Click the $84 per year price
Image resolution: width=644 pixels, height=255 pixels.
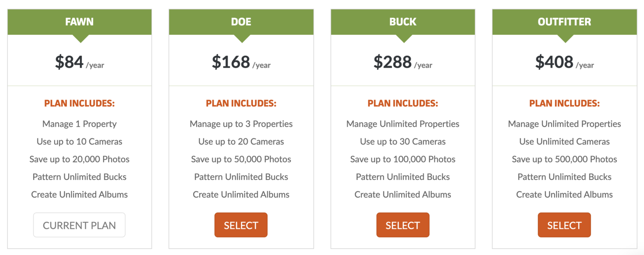pyautogui.click(x=79, y=63)
